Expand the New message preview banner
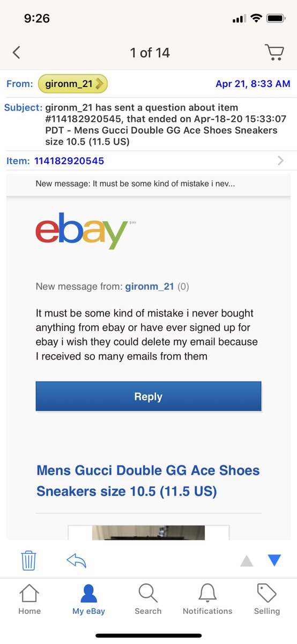Image resolution: width=297 pixels, height=644 pixels. click(x=148, y=184)
